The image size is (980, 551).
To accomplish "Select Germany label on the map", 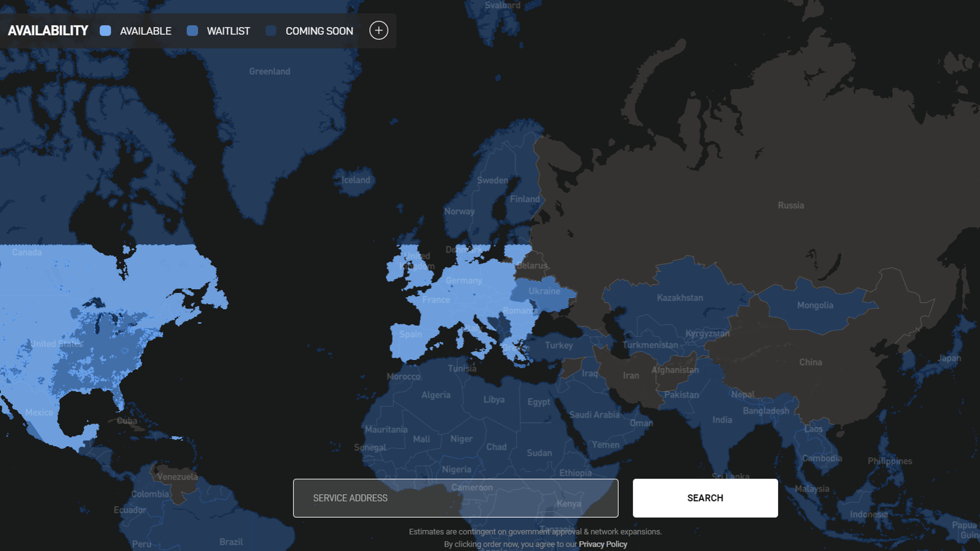I will [464, 281].
